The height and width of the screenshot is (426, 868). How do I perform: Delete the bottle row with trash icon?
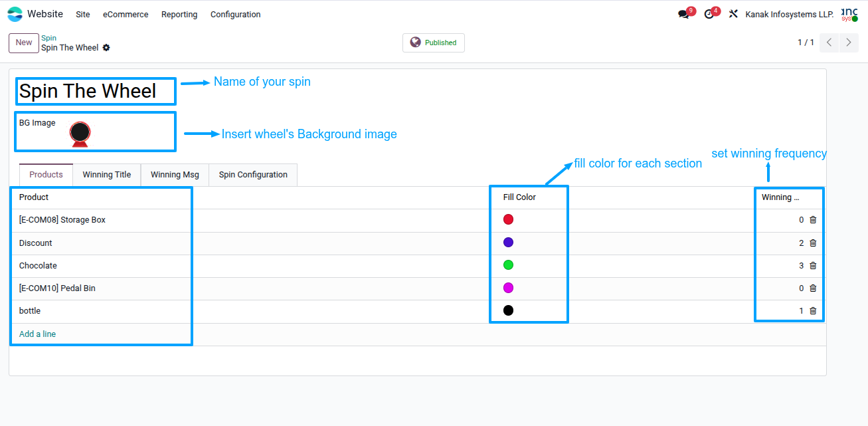point(813,311)
